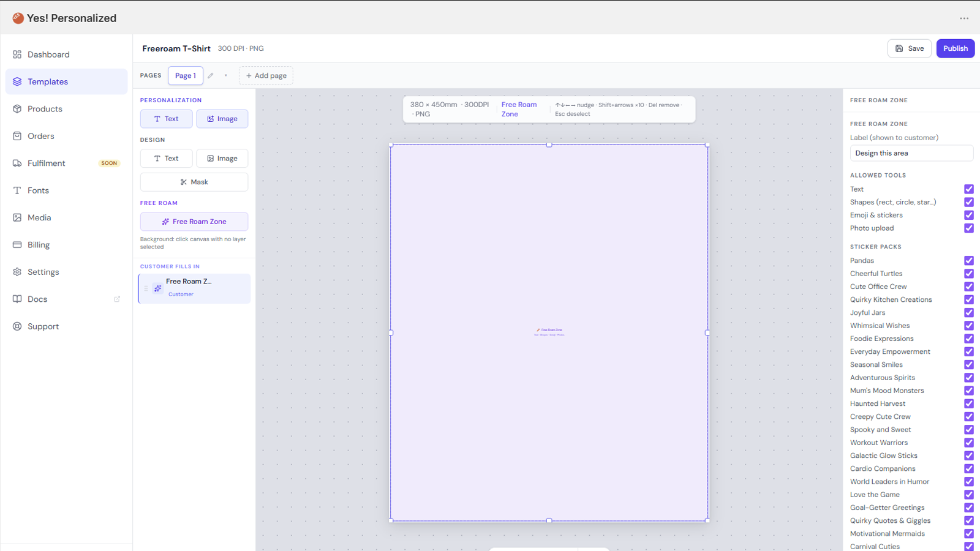Click the Dashboard grid icon
This screenshot has width=980, height=551.
[x=17, y=54]
